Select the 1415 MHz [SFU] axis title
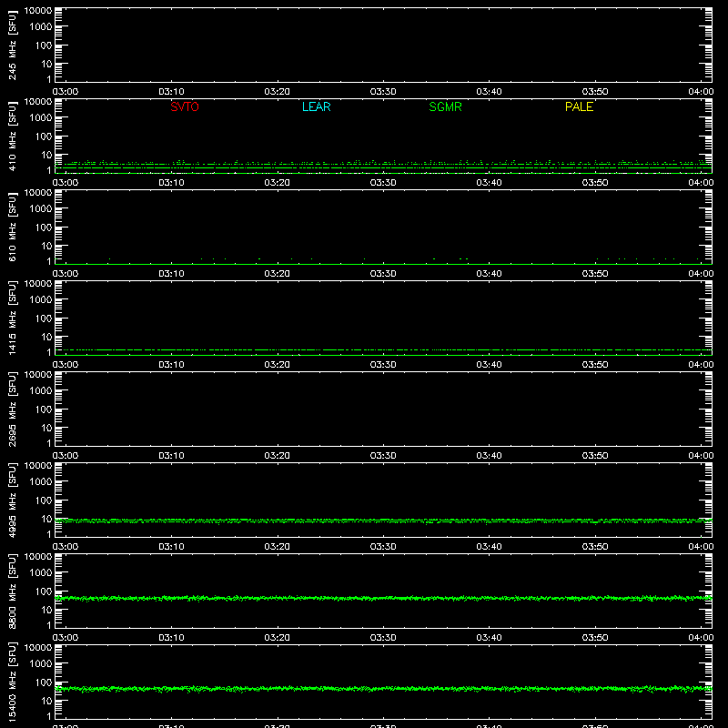This screenshot has height=728, width=728. pos(12,318)
